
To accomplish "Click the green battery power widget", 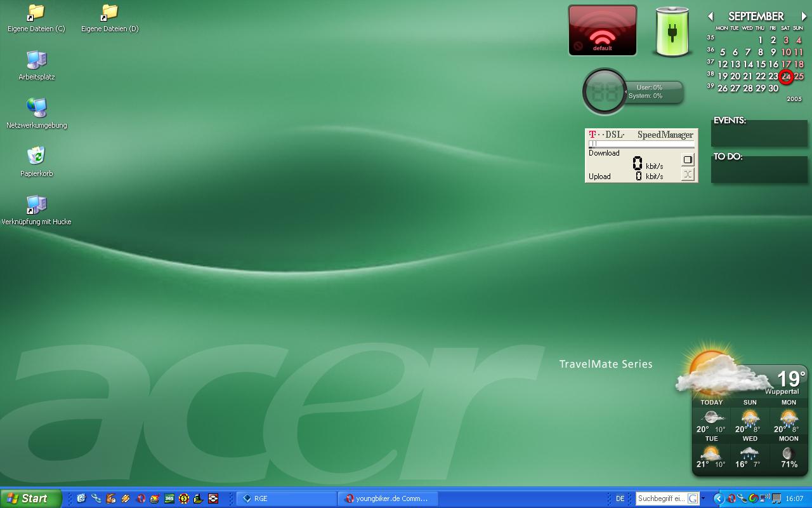I will 672,32.
